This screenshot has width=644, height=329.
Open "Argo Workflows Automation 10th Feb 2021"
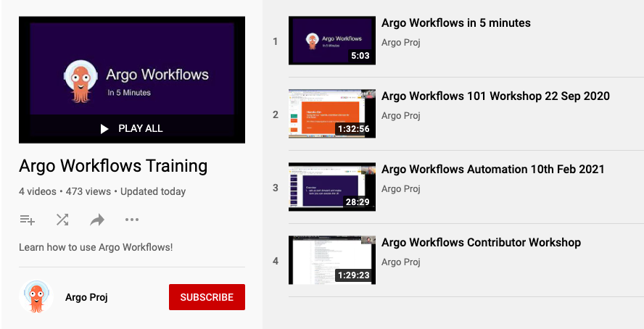[493, 170]
